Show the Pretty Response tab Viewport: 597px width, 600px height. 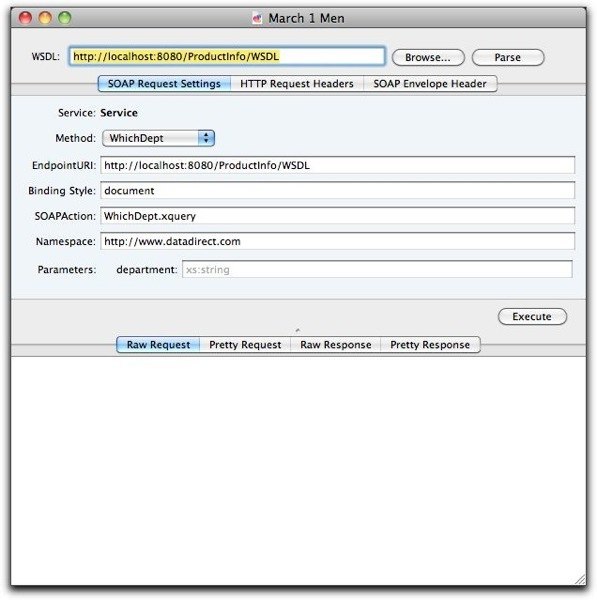tap(430, 345)
